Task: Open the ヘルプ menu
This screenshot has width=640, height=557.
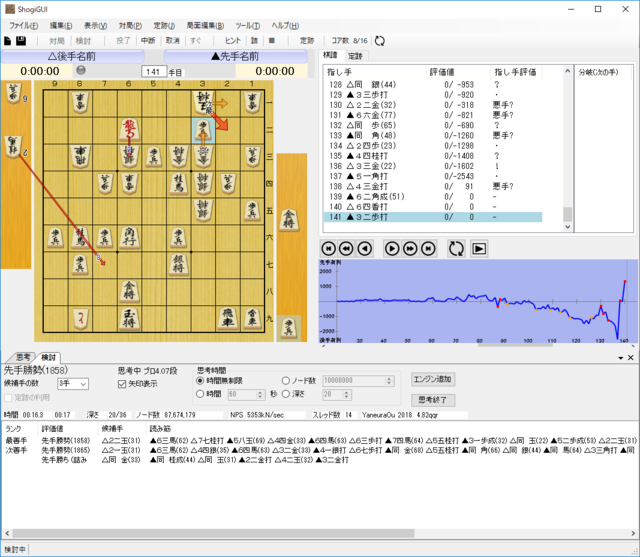Action: coord(285,26)
